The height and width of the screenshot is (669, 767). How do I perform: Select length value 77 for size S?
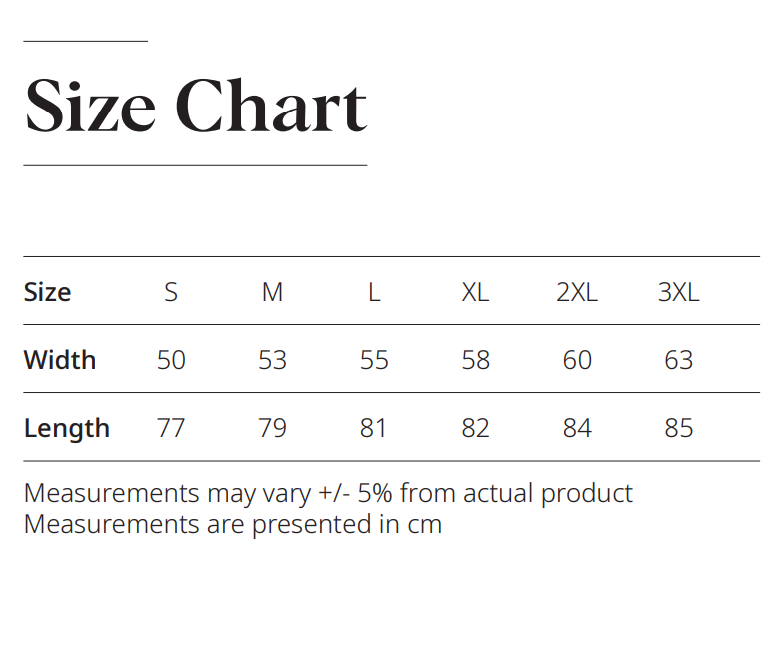(171, 428)
